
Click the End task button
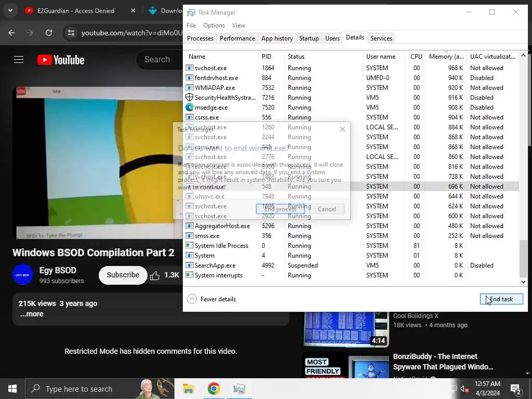[501, 299]
